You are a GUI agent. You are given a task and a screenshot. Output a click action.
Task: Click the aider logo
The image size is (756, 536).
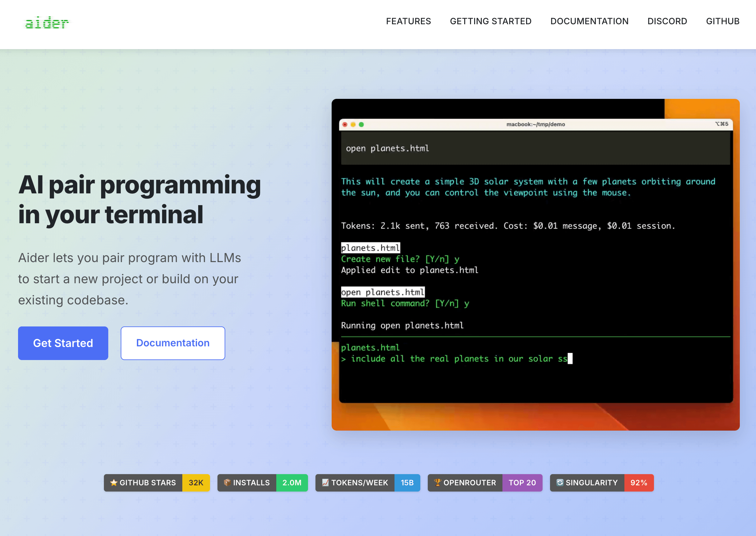click(47, 22)
